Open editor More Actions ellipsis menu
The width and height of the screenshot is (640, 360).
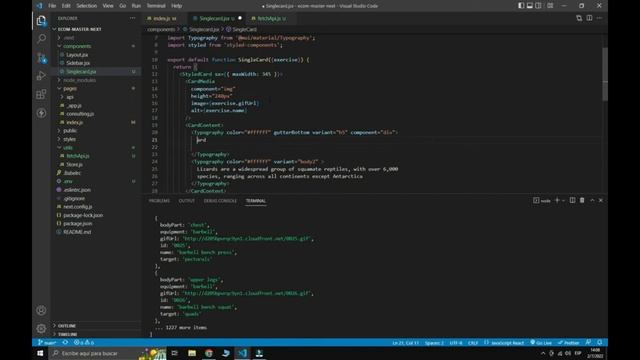click(x=599, y=18)
